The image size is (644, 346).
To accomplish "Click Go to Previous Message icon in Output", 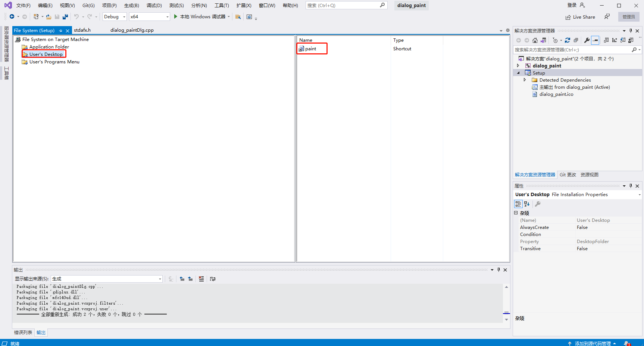I will point(182,279).
